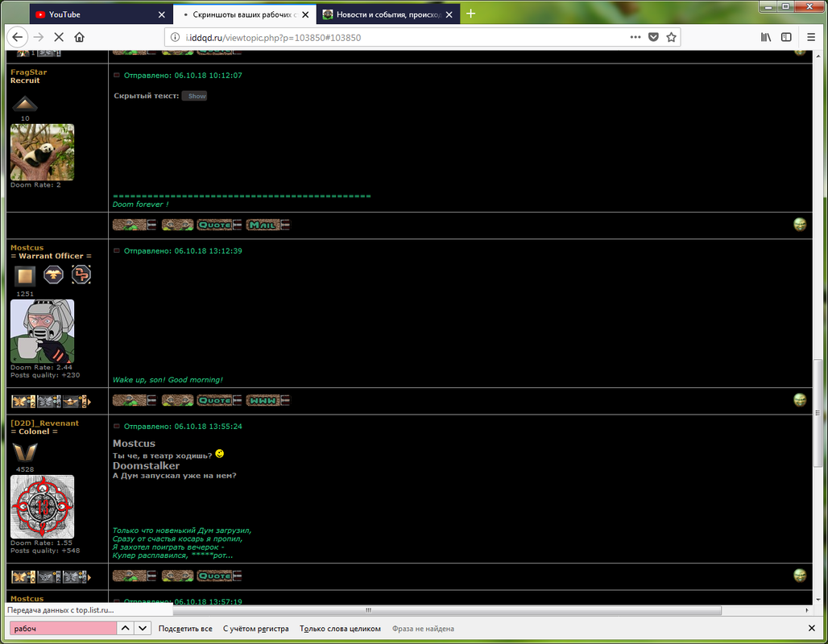Image resolution: width=828 pixels, height=644 pixels.
Task: Click the find-in-page search field
Action: [x=63, y=628]
